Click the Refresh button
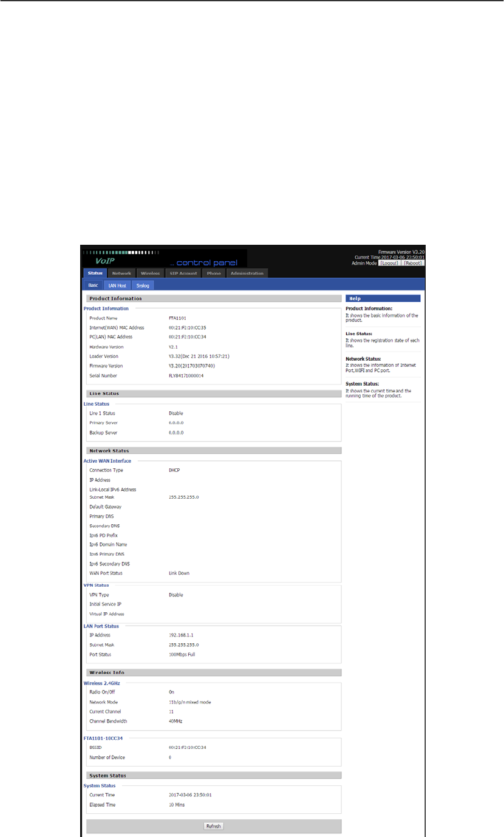The height and width of the screenshot is (837, 504). 214,826
